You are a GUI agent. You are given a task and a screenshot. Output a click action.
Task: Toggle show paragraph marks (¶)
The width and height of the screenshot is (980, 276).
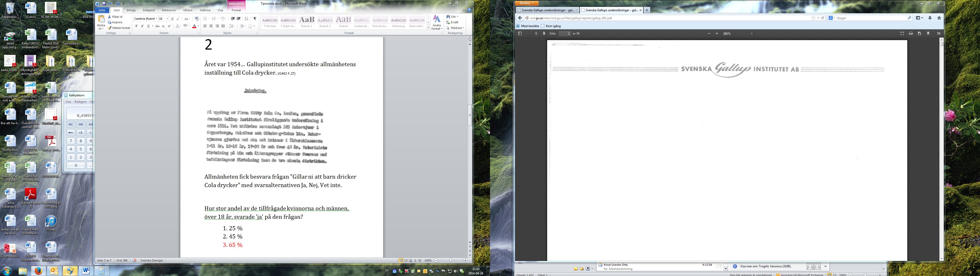click(255, 19)
